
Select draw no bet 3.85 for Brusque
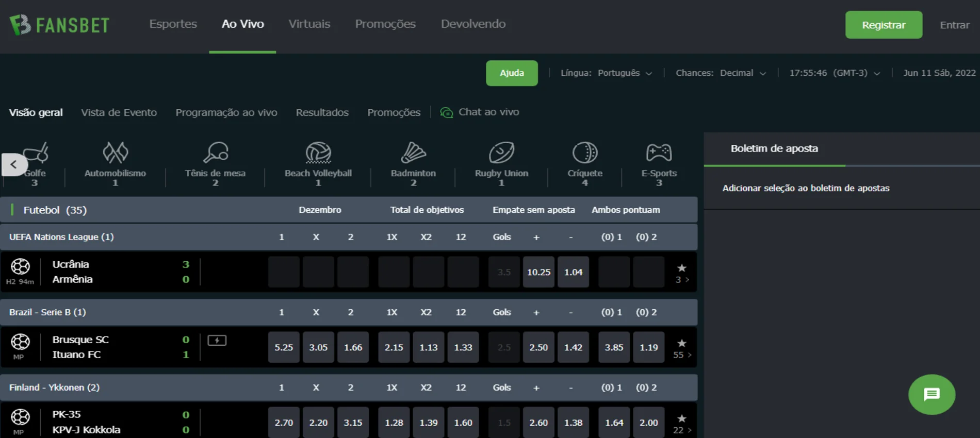(614, 347)
